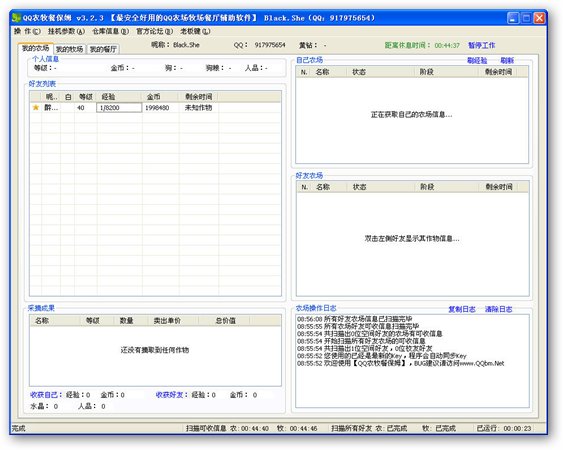Click 还没有摘取到任何作物 message

155,350
